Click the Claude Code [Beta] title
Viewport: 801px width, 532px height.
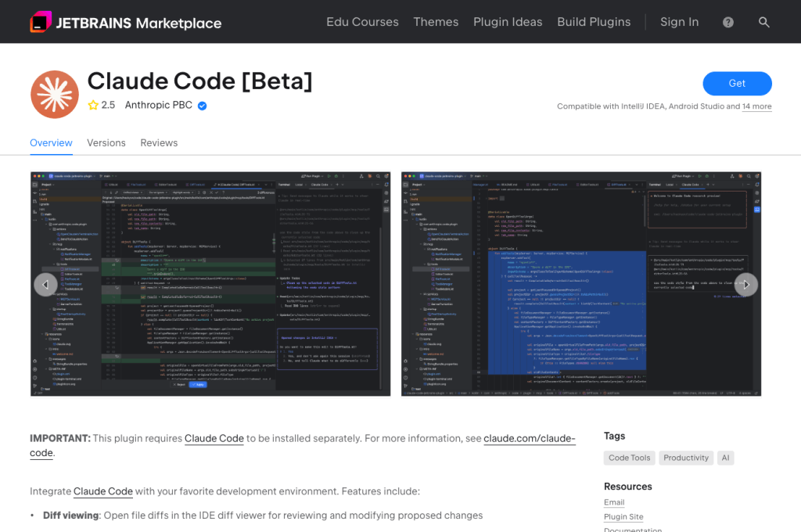199,81
